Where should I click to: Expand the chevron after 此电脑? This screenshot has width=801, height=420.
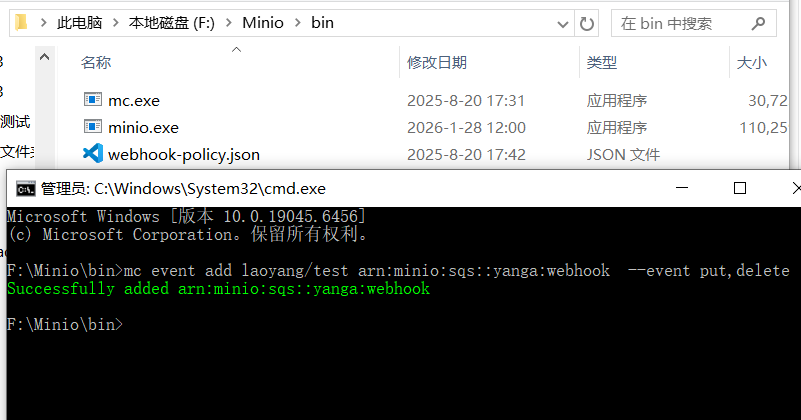click(116, 23)
